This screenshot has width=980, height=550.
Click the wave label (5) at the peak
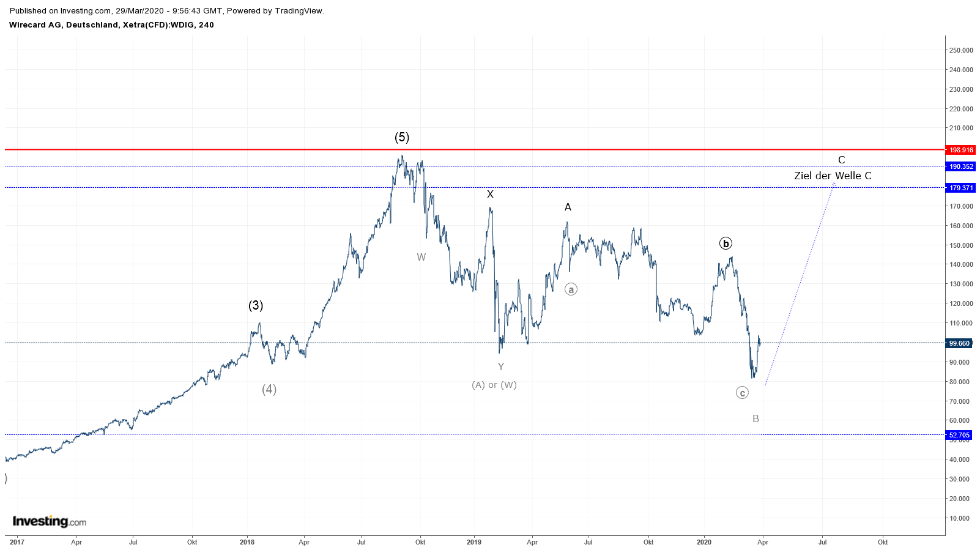(402, 137)
